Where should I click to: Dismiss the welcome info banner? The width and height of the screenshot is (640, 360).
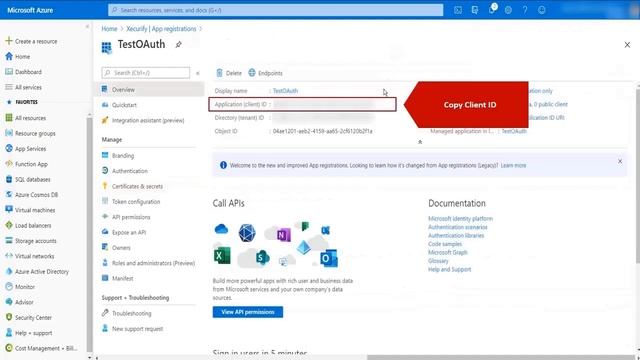[620, 161]
